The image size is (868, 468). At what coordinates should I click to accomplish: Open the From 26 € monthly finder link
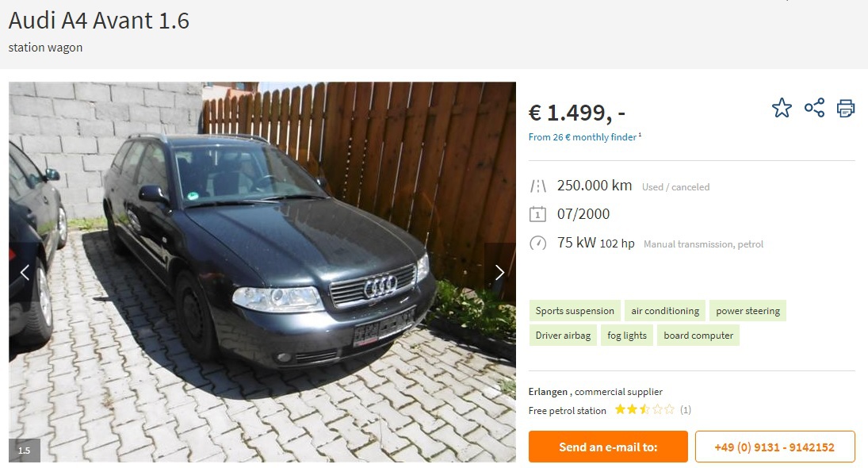click(584, 136)
